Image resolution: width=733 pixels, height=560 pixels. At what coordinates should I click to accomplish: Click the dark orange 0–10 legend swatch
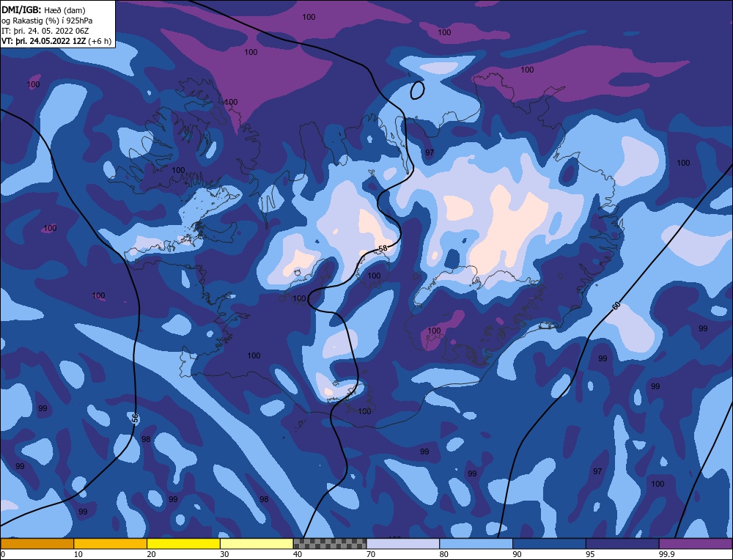37,544
